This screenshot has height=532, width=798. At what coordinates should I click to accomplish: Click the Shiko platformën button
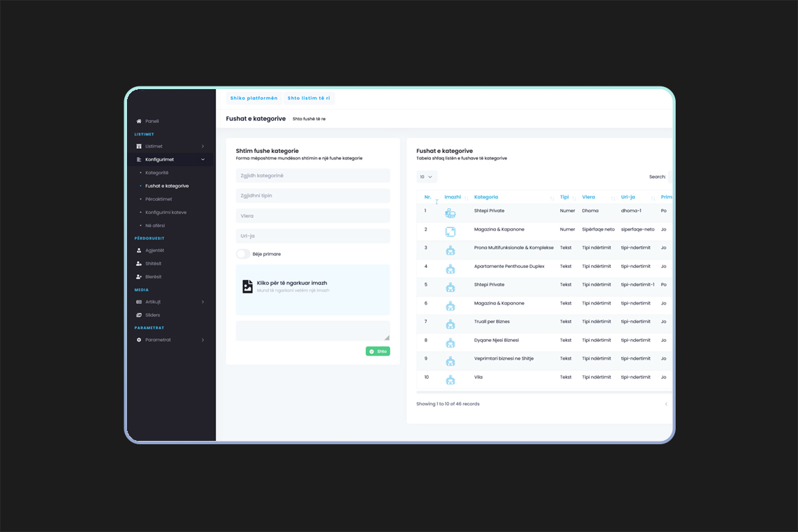pos(253,98)
